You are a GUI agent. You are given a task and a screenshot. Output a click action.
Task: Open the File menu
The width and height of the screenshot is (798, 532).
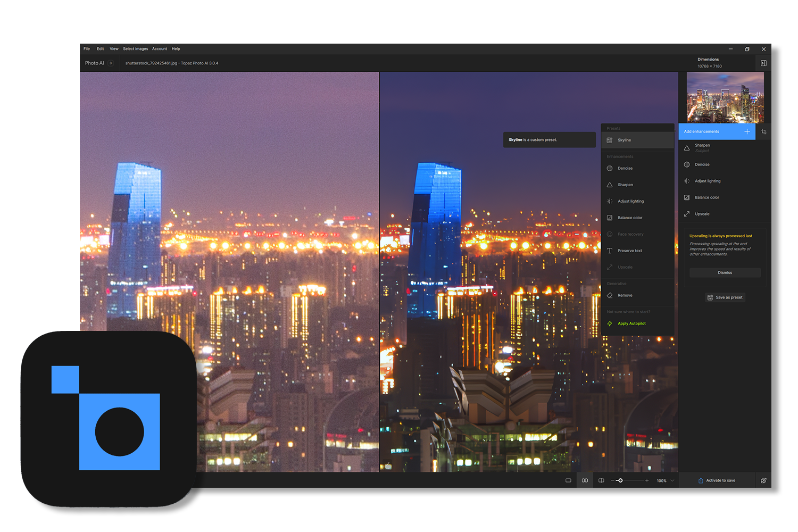coord(87,48)
